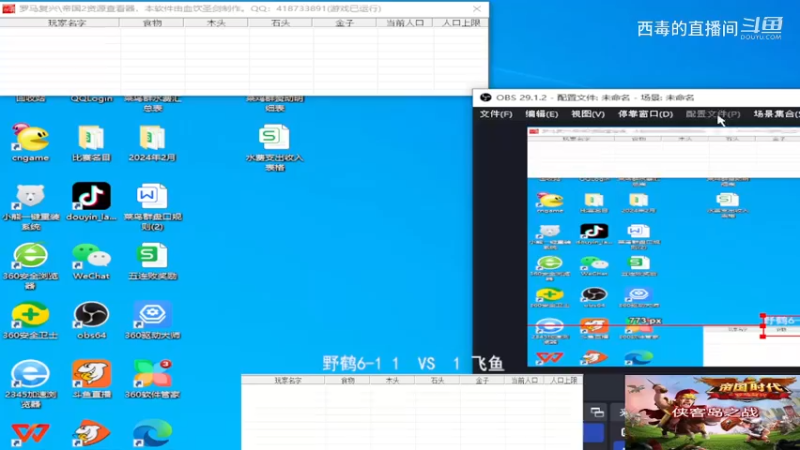Launch the red WPS Office desktop shortcut
The width and height of the screenshot is (800, 450).
(30, 434)
